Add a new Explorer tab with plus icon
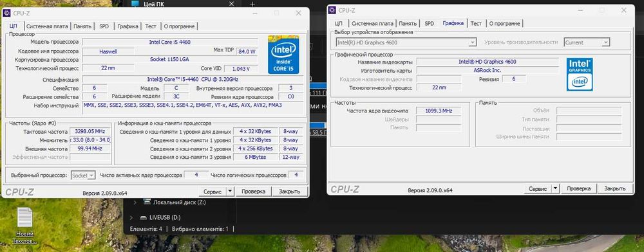The image size is (644, 252). click(x=252, y=4)
